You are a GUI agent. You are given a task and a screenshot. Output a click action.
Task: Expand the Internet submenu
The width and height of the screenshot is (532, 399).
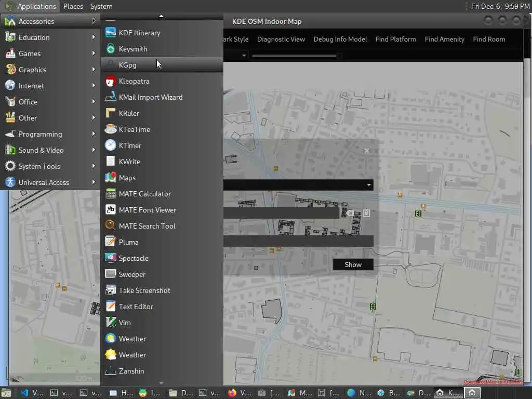pos(50,86)
